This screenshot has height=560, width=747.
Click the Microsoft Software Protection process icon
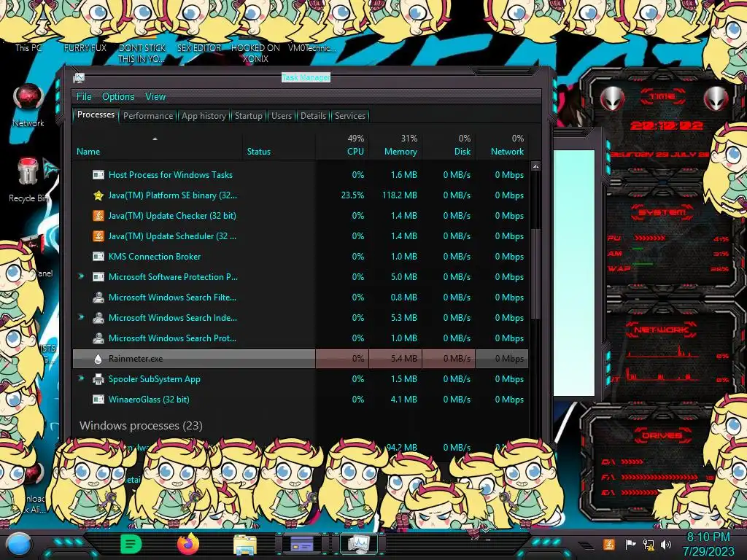(x=98, y=277)
